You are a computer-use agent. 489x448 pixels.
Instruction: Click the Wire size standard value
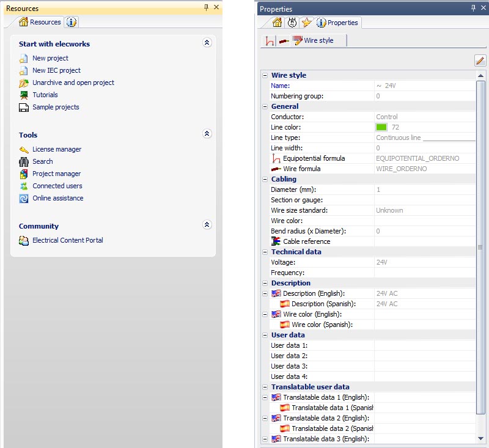(x=389, y=210)
